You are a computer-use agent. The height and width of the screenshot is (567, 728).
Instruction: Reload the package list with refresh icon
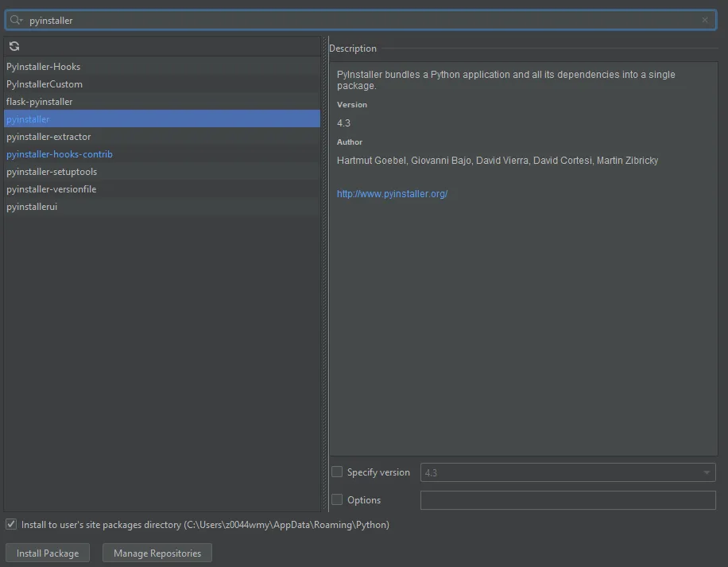click(14, 46)
